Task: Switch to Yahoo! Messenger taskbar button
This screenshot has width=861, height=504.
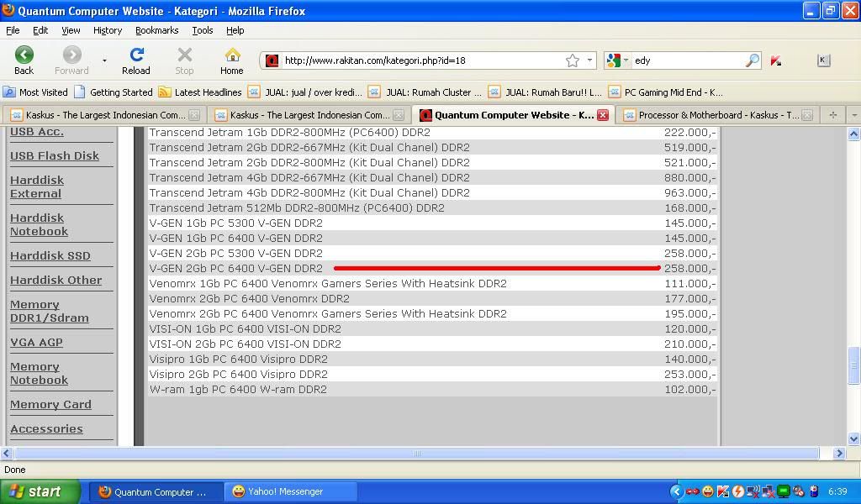Action: point(290,491)
